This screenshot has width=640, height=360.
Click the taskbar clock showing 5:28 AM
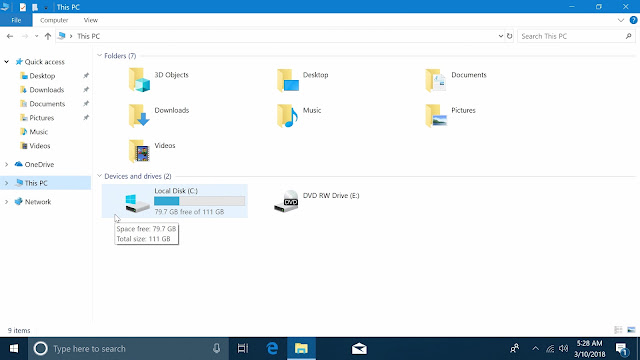point(589,349)
